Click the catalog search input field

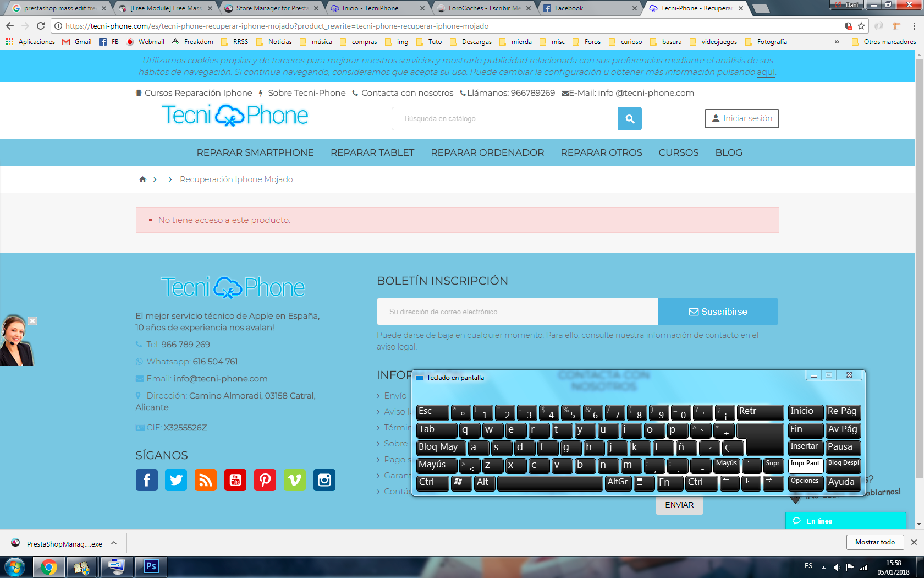click(505, 118)
